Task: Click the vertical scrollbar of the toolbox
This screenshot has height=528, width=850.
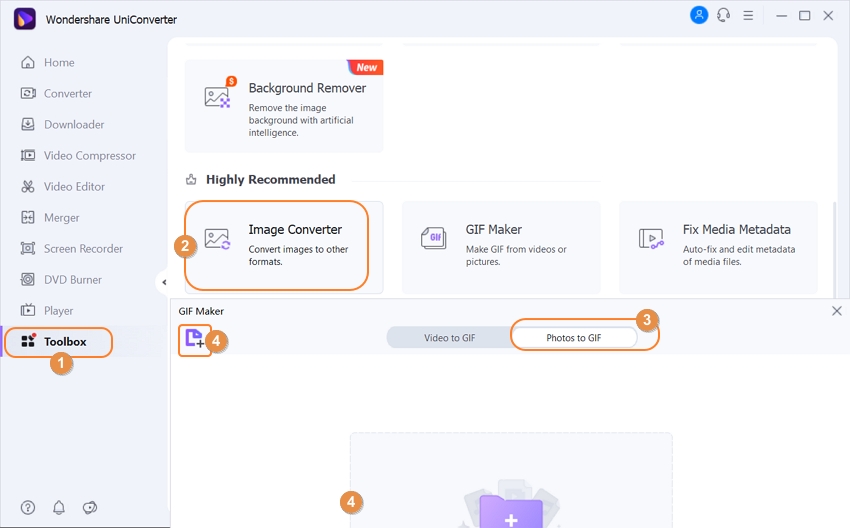Action: coord(834,247)
